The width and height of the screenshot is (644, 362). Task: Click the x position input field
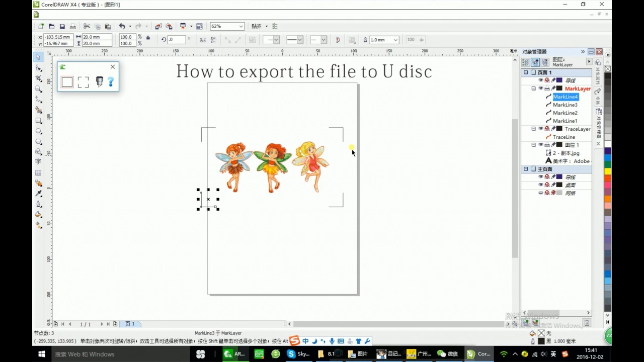coord(58,37)
